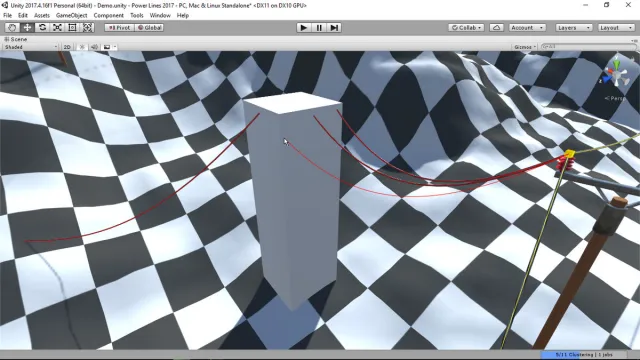Open the Edit menu
This screenshot has width=640, height=360.
[x=23, y=15]
